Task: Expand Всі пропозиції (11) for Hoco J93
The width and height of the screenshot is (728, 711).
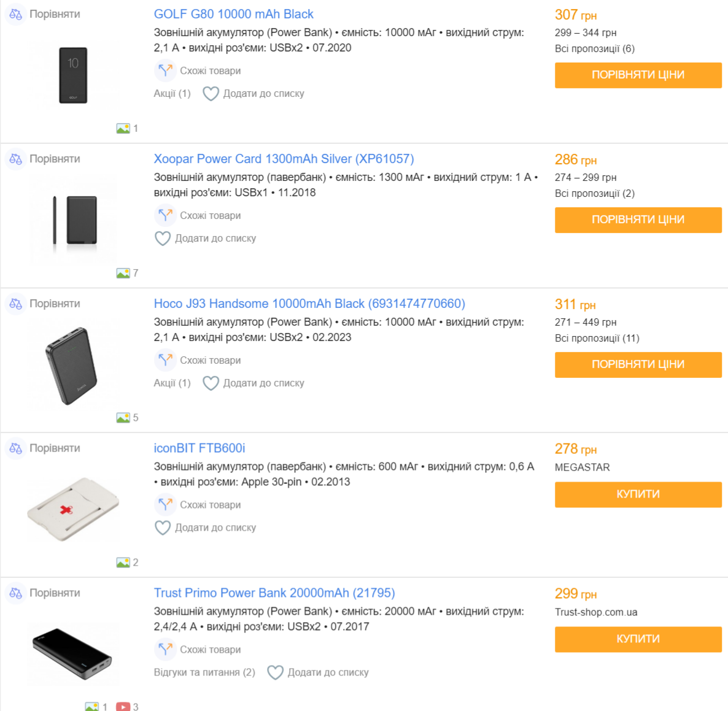Action: pos(597,338)
